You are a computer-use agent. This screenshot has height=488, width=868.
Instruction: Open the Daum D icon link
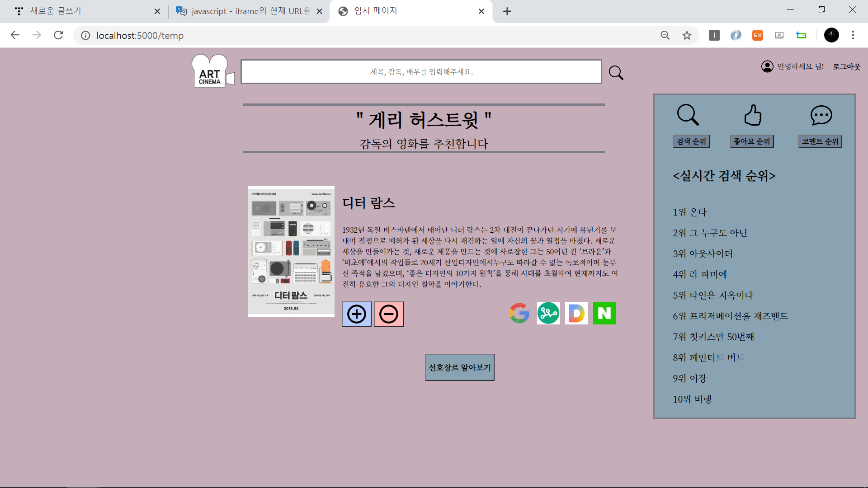[576, 313]
